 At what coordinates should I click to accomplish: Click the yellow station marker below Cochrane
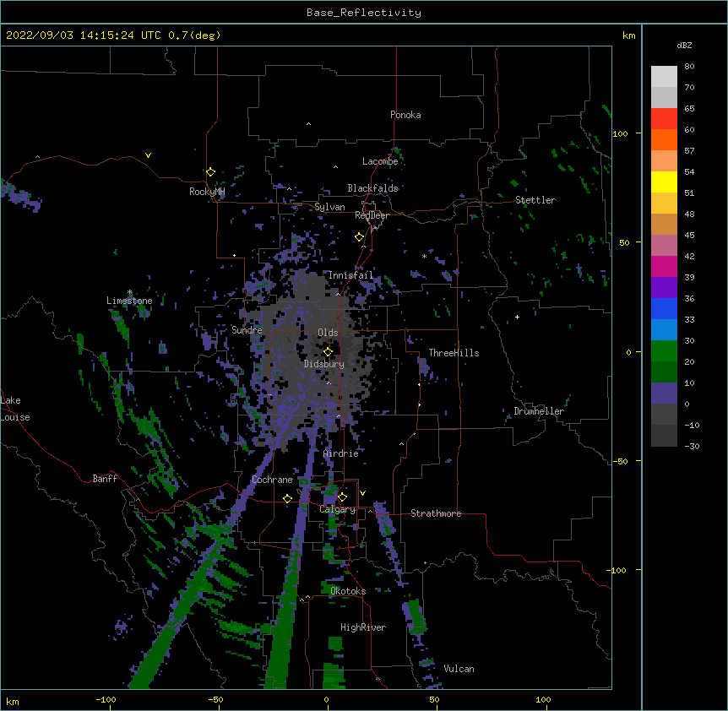click(287, 498)
